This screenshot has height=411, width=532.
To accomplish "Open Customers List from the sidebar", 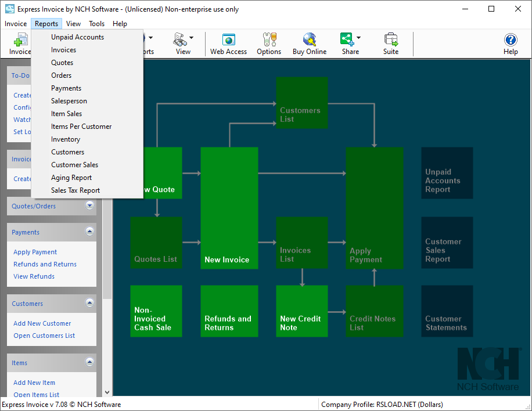I will click(x=44, y=336).
